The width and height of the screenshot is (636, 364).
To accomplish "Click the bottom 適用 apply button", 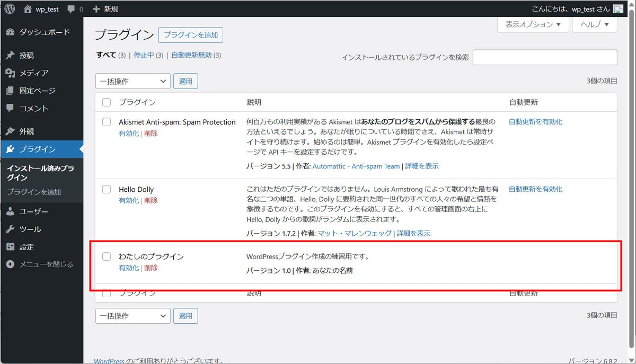I will pyautogui.click(x=185, y=316).
